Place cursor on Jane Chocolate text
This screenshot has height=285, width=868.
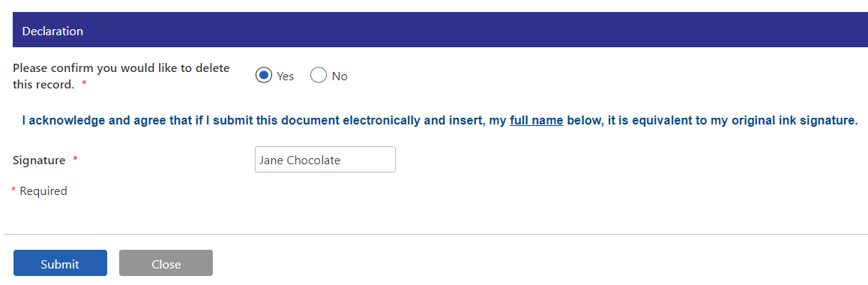tap(300, 160)
